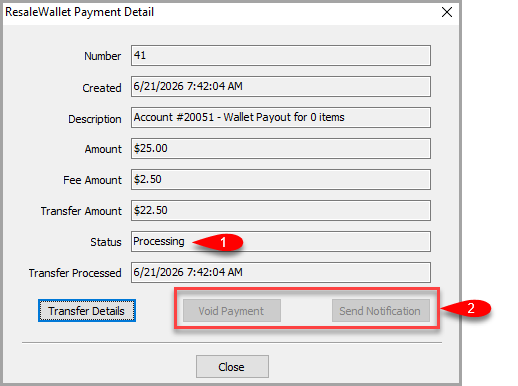Click the Amount field showing $25.00
Image resolution: width=518 pixels, height=386 pixels.
pyautogui.click(x=281, y=148)
